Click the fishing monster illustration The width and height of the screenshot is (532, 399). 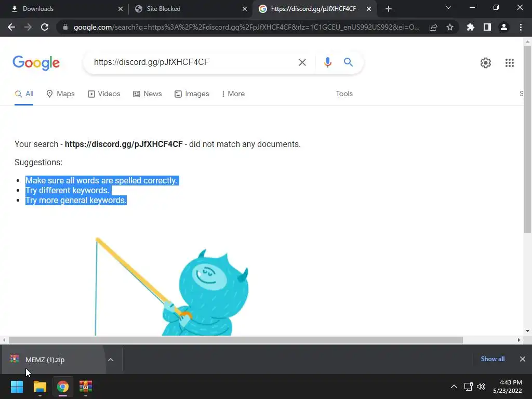tap(171, 287)
